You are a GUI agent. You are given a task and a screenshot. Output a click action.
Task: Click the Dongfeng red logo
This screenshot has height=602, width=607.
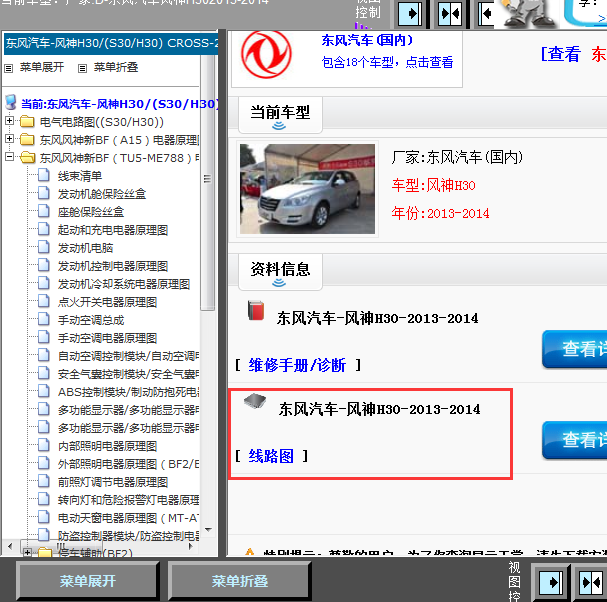(x=266, y=55)
